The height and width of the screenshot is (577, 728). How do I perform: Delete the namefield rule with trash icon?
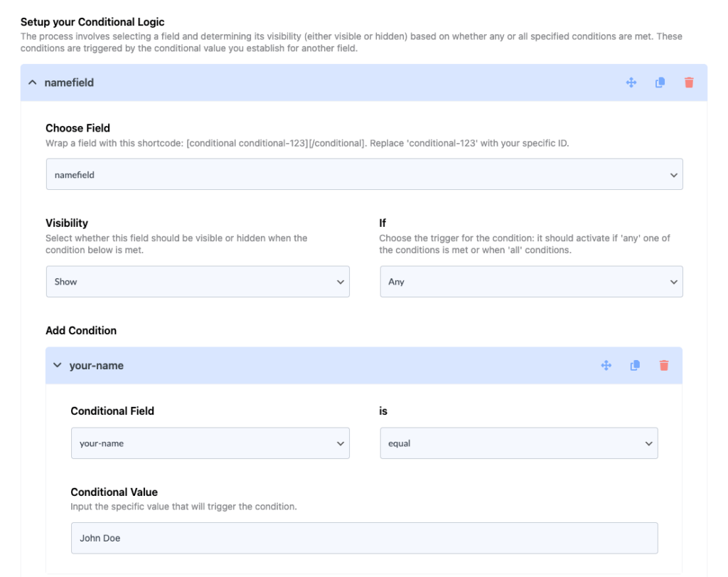(x=688, y=83)
